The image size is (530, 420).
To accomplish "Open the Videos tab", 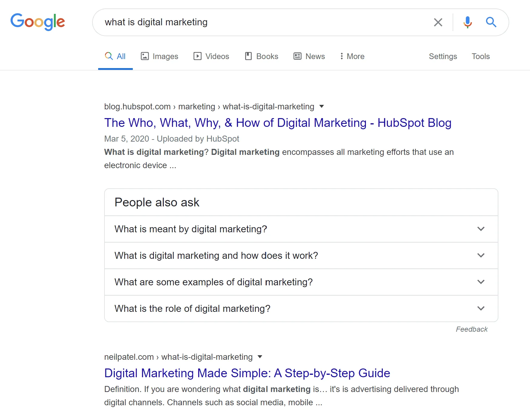I will (211, 56).
